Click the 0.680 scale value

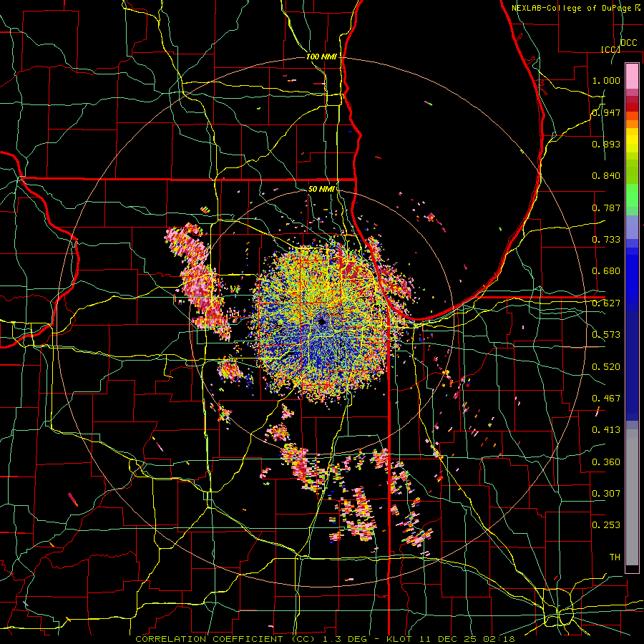pyautogui.click(x=606, y=271)
